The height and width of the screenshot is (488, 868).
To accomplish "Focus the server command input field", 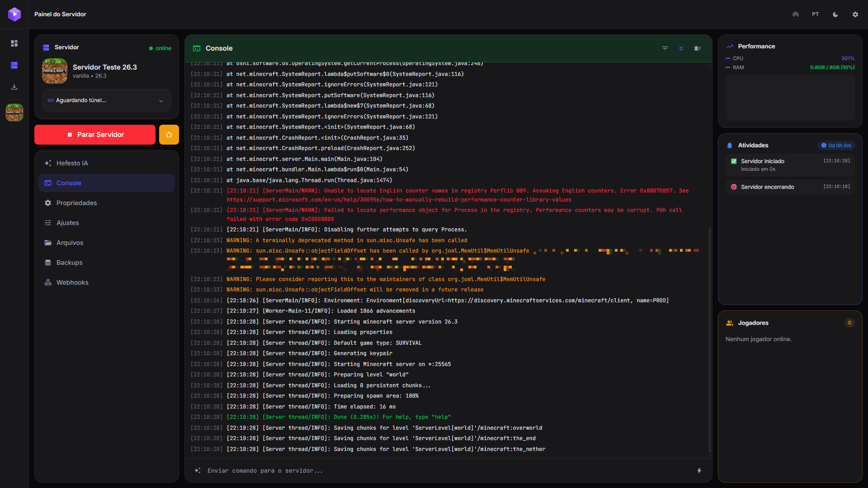I will click(448, 471).
